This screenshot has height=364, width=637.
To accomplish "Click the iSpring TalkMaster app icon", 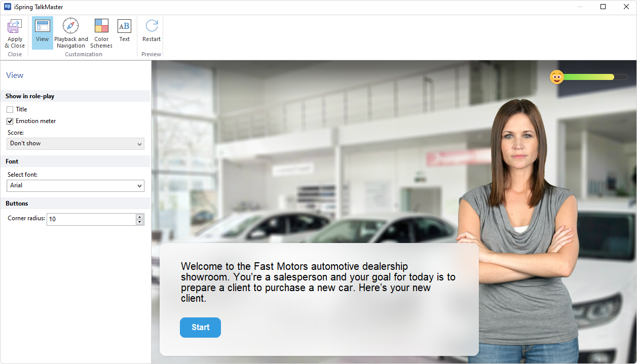I will [8, 7].
